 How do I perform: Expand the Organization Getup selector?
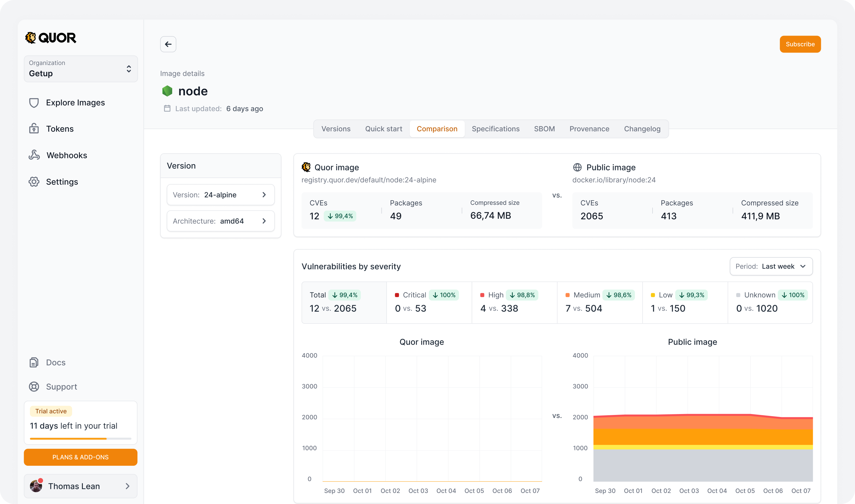[81, 69]
